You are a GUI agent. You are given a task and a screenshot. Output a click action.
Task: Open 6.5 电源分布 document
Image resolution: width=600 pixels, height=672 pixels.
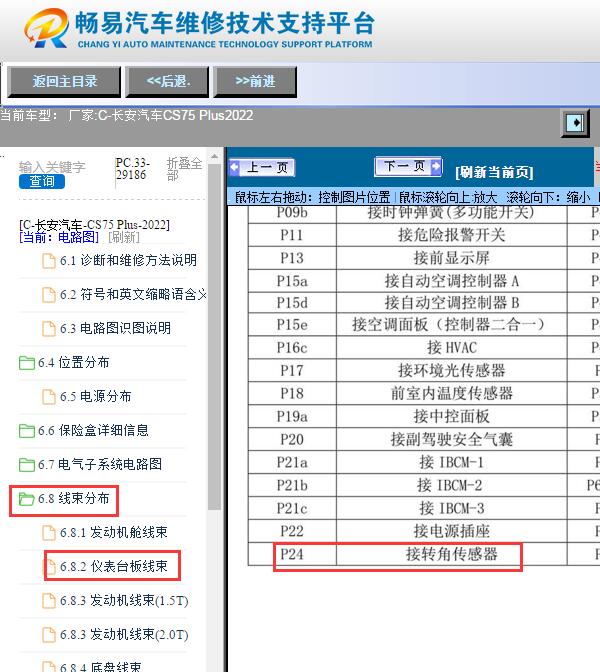[x=96, y=396]
